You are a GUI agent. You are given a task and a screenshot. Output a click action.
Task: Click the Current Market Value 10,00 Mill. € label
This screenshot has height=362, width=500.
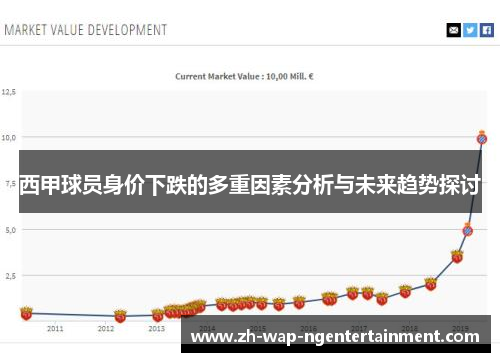(x=244, y=77)
